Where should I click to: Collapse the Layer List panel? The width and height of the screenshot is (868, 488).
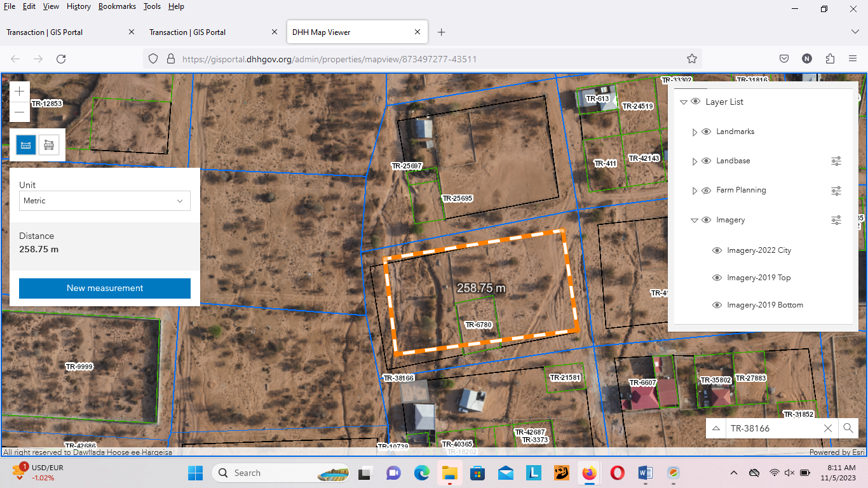pyautogui.click(x=684, y=102)
